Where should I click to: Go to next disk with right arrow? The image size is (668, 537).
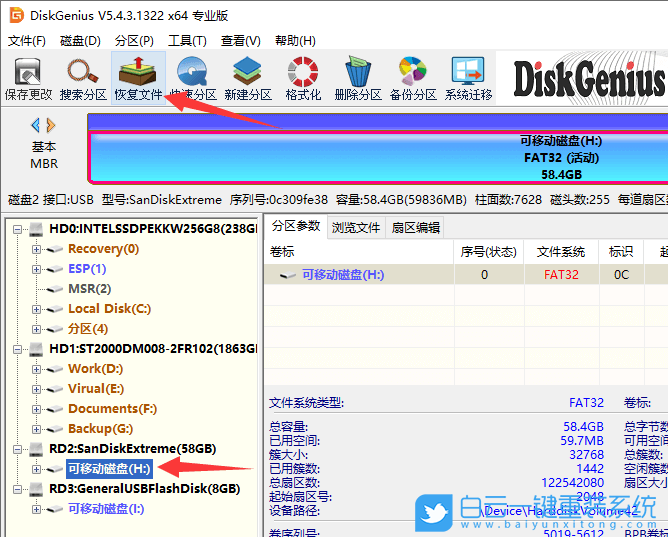pos(51,125)
